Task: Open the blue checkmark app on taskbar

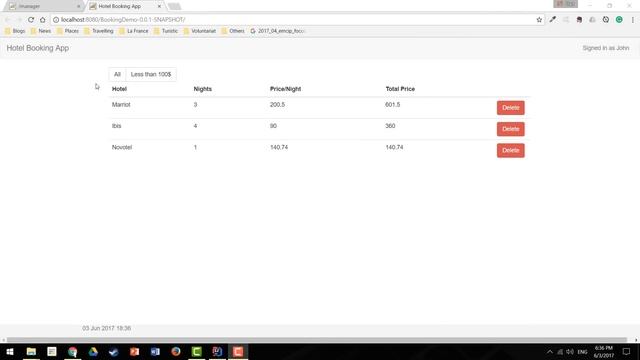Action: point(114,351)
